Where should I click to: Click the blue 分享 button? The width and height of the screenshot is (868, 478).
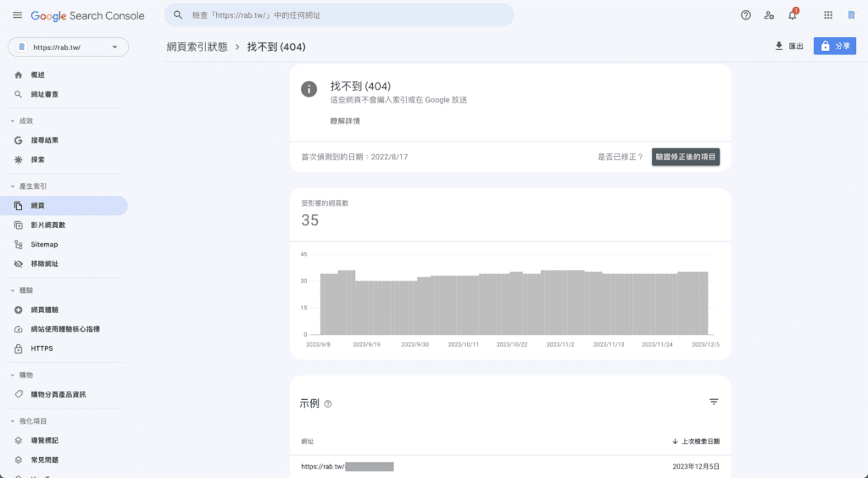(x=834, y=47)
